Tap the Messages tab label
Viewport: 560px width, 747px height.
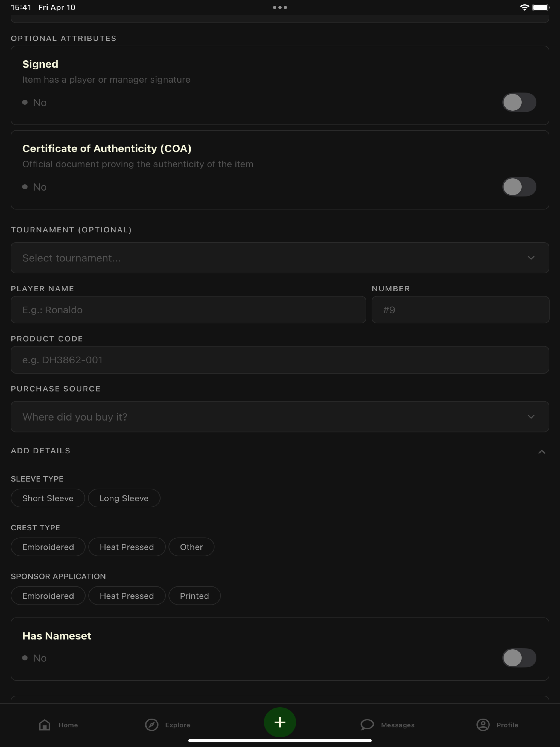pos(398,725)
